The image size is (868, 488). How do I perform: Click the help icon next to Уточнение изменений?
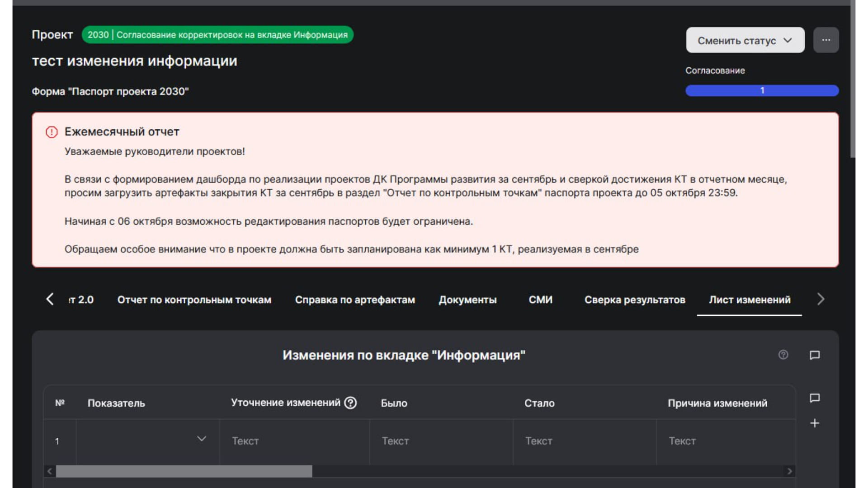pos(350,403)
